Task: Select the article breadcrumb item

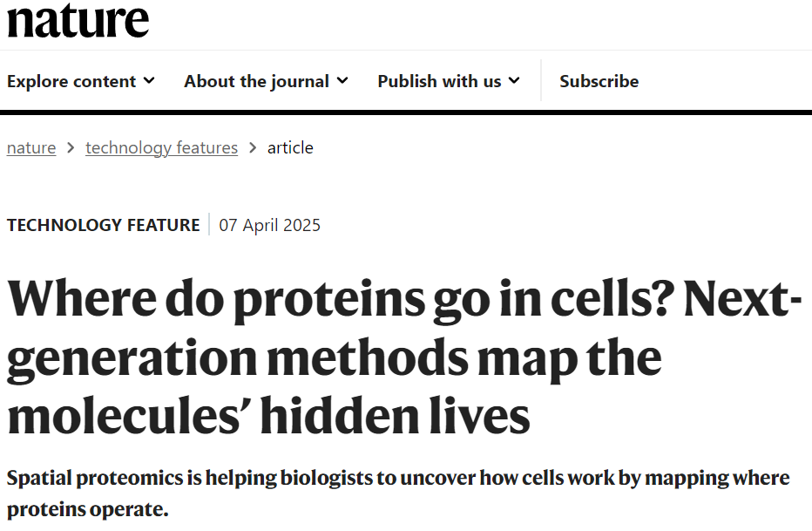Action: 290,147
